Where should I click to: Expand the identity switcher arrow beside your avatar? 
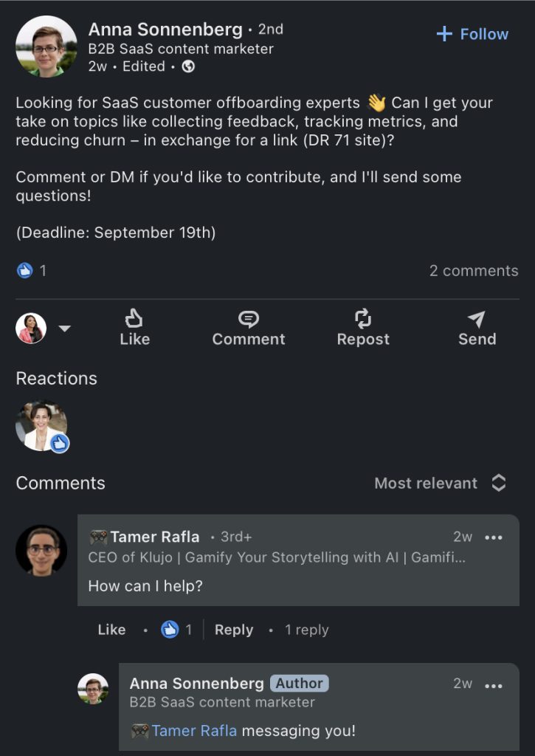point(65,329)
